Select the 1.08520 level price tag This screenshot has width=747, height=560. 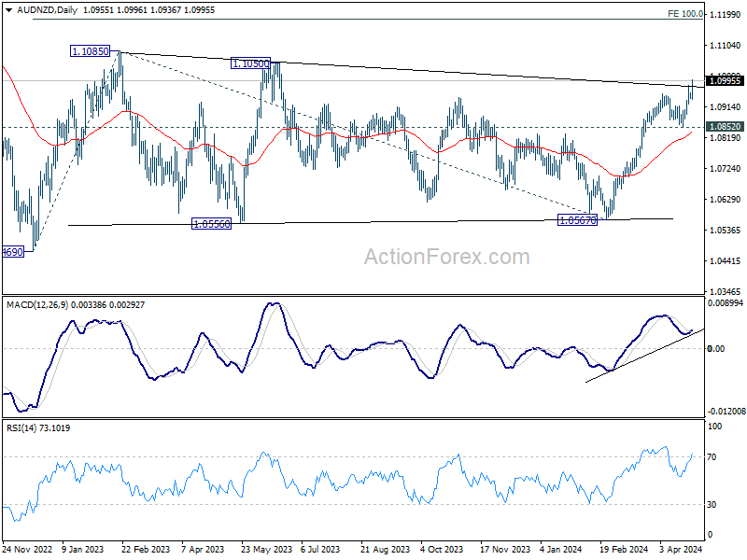click(x=726, y=127)
